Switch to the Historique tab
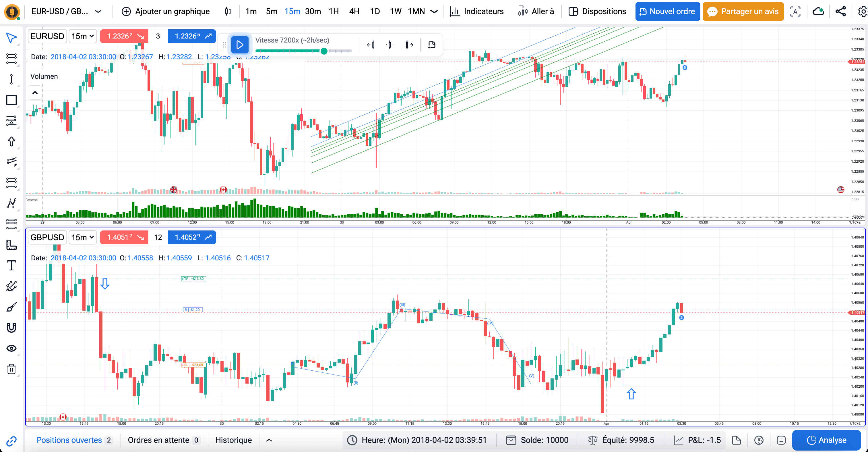868x452 pixels. pos(234,440)
